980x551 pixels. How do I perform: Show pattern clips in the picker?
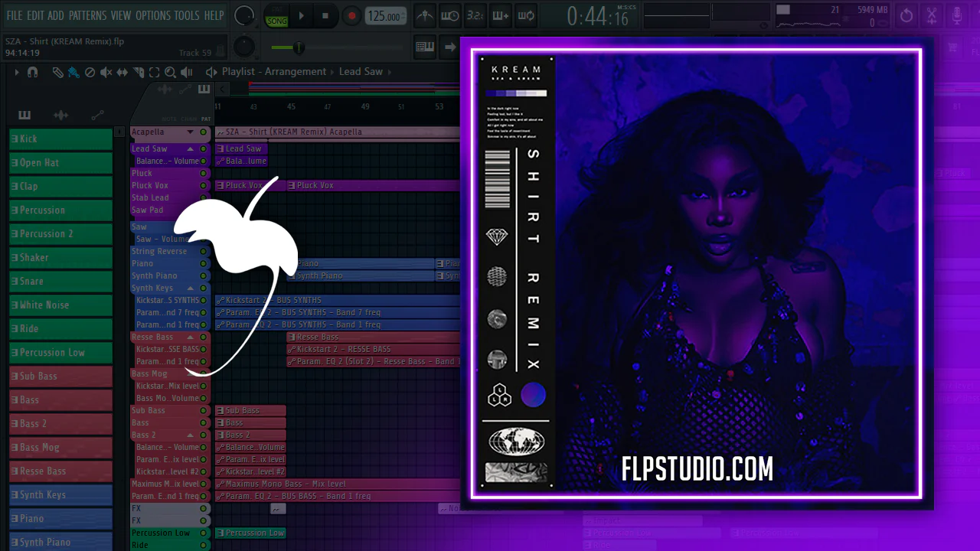[24, 116]
